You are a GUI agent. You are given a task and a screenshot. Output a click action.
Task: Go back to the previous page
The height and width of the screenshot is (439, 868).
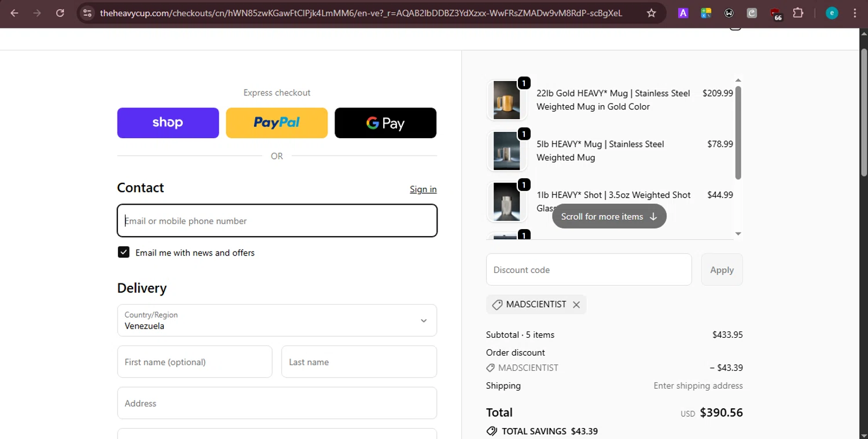(14, 13)
